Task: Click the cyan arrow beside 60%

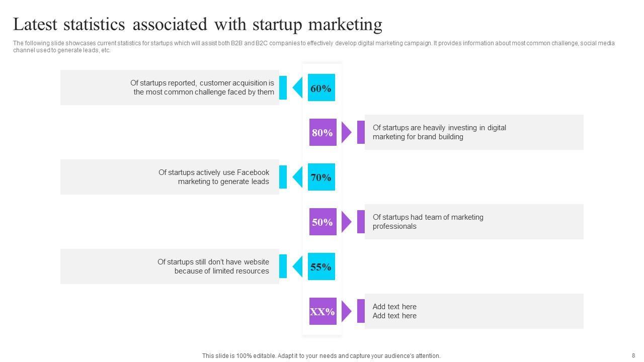Action: [297, 88]
